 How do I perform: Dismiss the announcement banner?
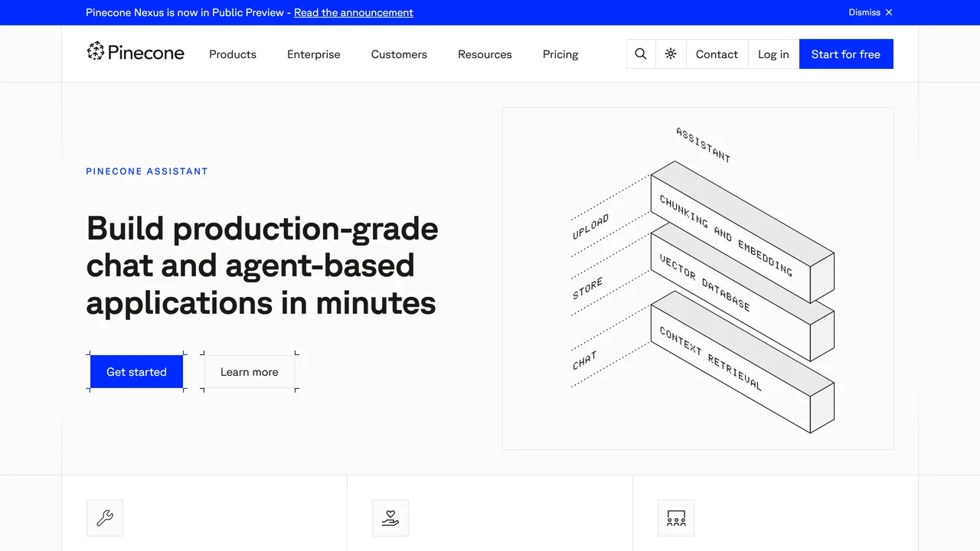[871, 12]
